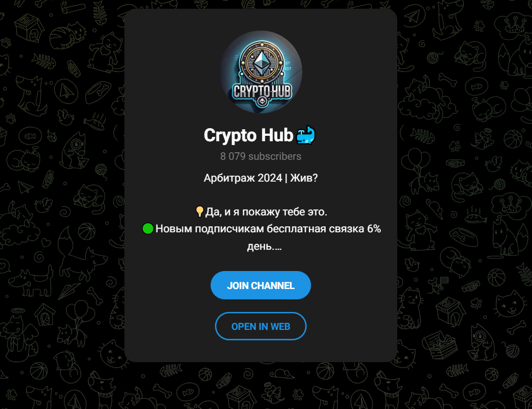This screenshot has height=409, width=532.
Task: Select the Арбитраж 2024 description line
Action: coord(261,178)
